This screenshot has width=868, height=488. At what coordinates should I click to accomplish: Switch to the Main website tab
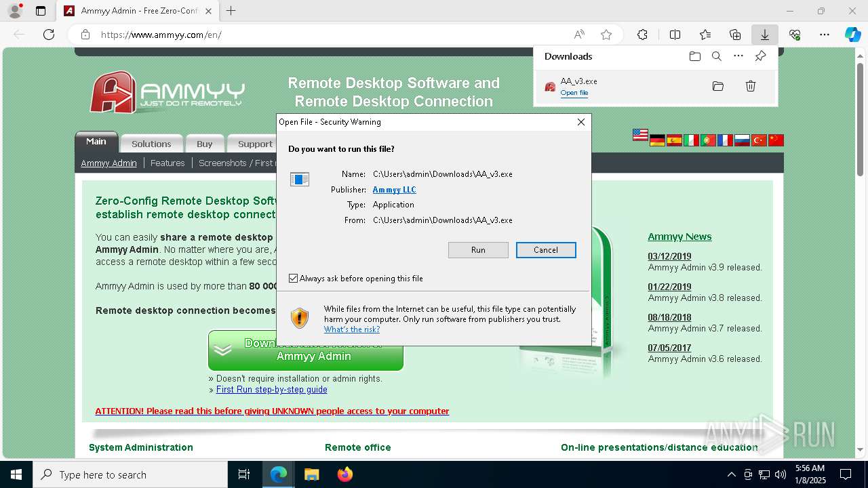96,142
